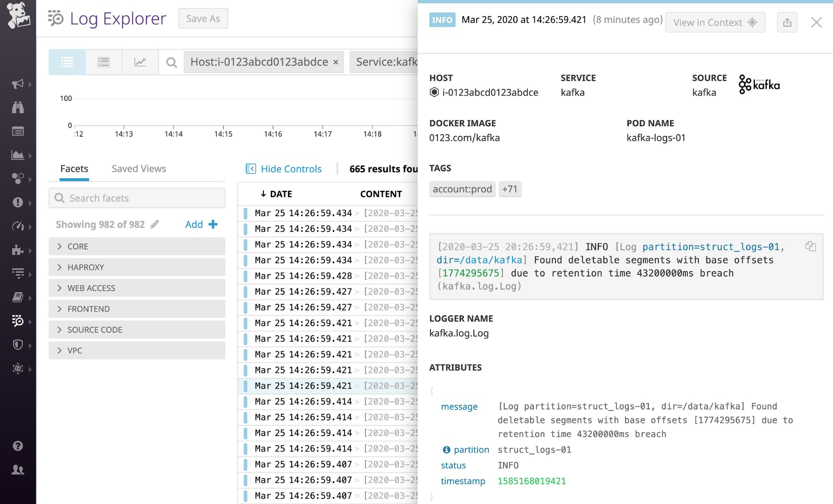Click the share log icon

(787, 22)
